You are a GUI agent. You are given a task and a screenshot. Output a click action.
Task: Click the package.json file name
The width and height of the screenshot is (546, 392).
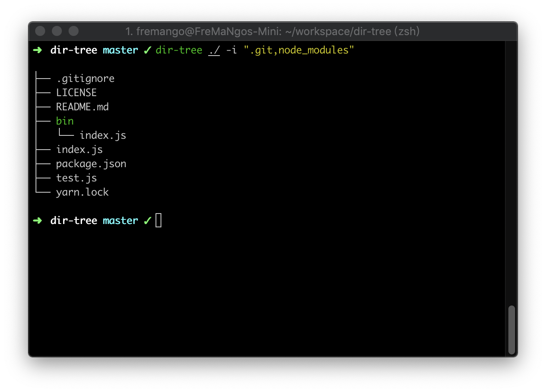[91, 164]
